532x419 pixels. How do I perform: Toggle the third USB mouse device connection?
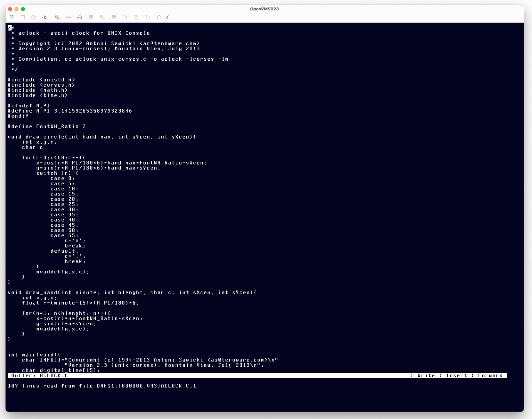tap(148, 17)
